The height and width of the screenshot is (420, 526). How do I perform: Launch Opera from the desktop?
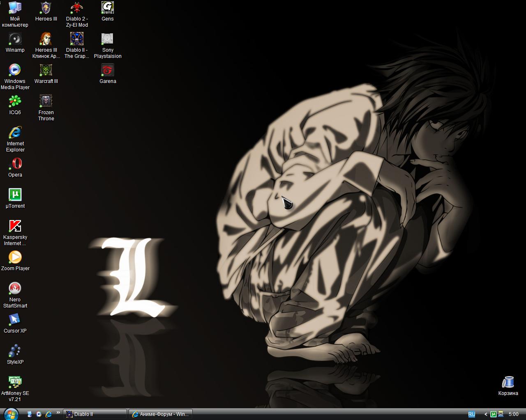click(15, 164)
